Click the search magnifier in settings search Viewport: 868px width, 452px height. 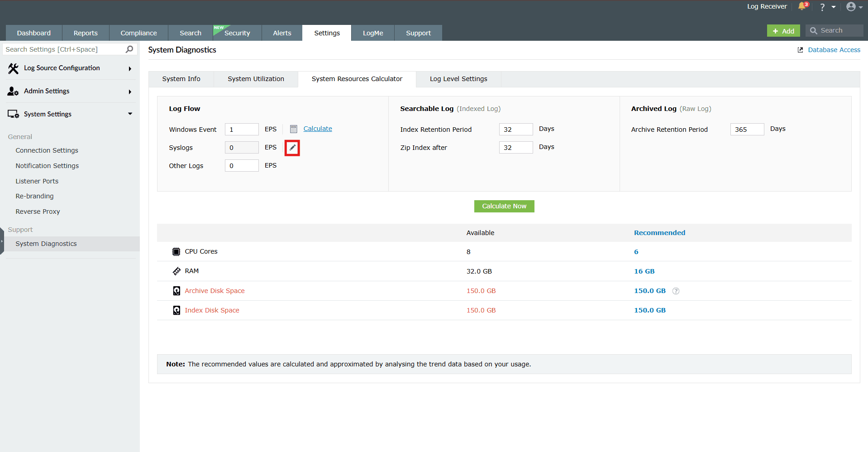129,49
